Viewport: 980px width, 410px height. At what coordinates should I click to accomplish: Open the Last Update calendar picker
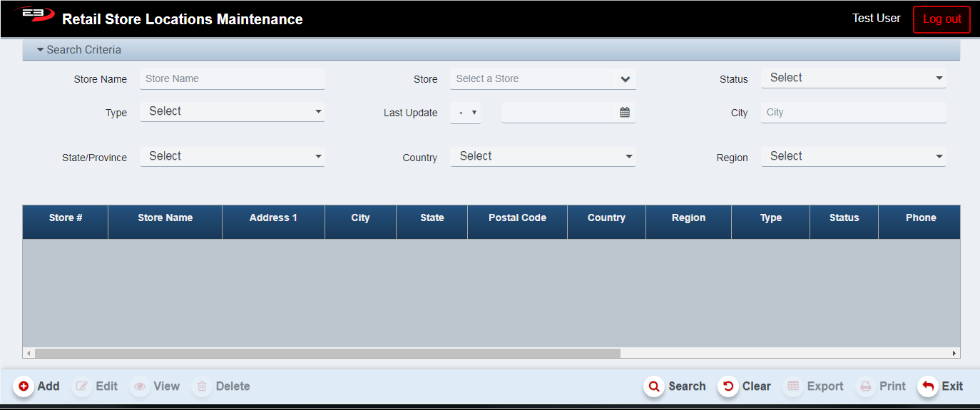[x=625, y=113]
